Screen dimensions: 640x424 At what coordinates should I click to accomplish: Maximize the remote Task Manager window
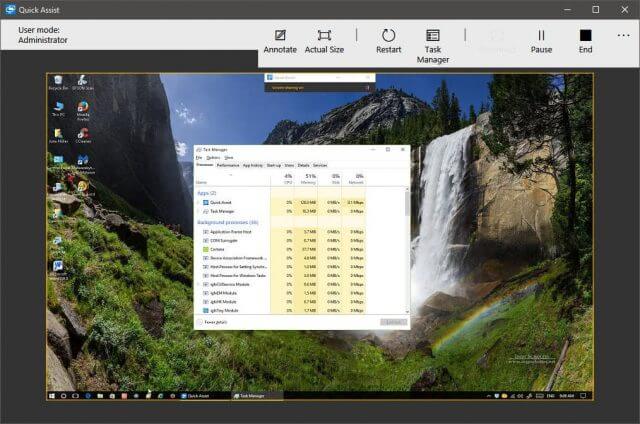[x=388, y=150]
